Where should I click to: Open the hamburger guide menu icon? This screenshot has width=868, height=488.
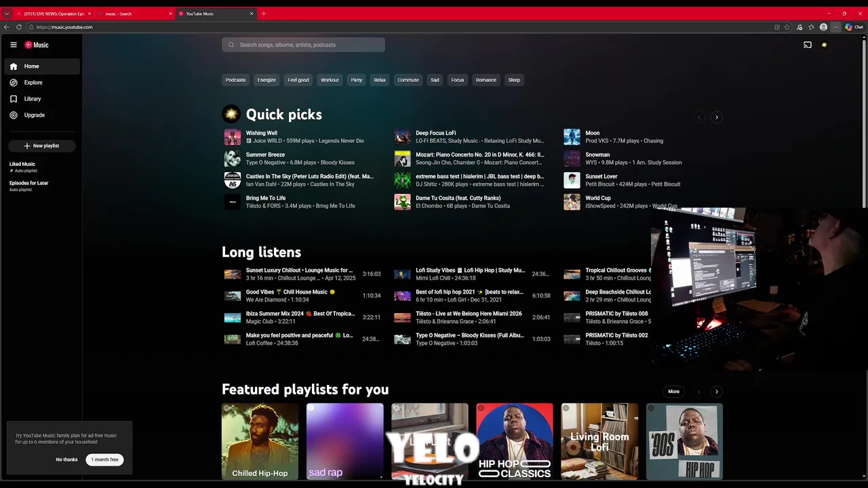13,45
